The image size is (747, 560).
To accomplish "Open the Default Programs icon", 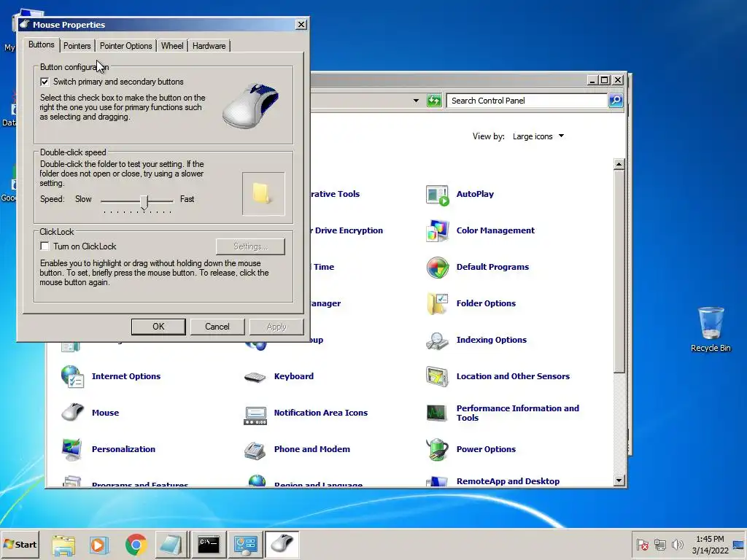I will (438, 267).
